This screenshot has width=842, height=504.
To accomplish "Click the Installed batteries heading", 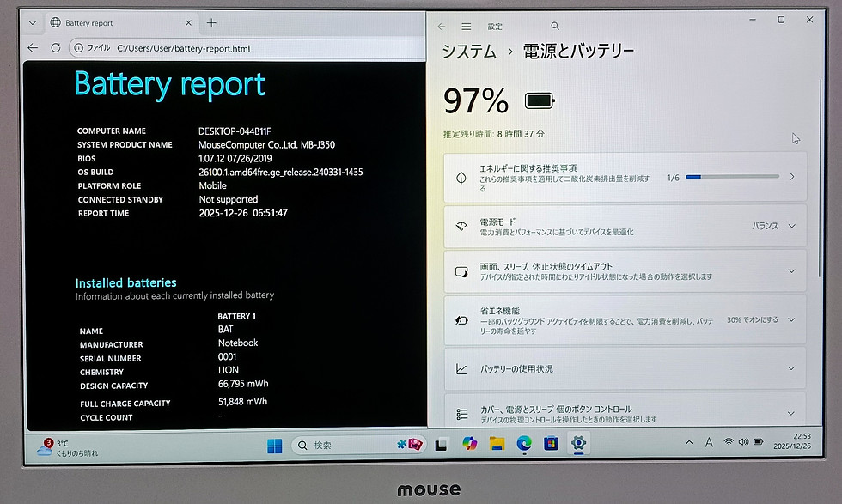I will [125, 282].
